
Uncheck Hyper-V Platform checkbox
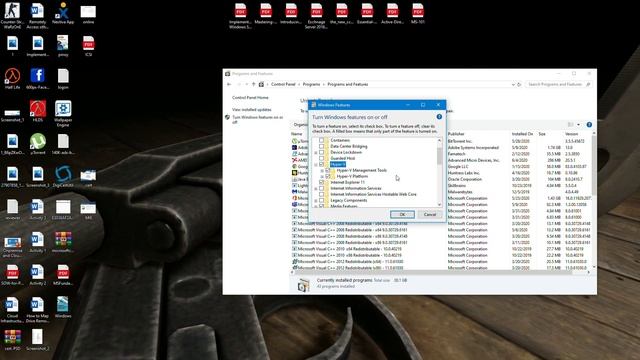(x=328, y=176)
